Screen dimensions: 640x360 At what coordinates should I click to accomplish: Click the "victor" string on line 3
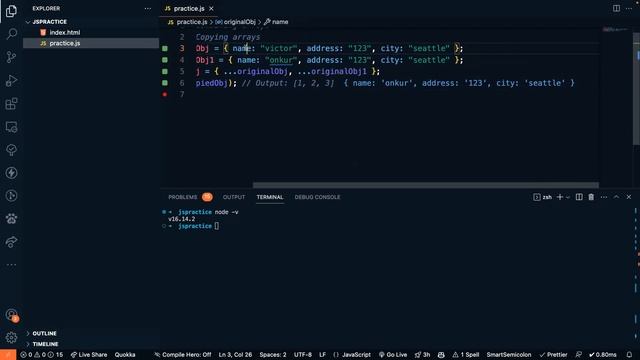click(279, 48)
